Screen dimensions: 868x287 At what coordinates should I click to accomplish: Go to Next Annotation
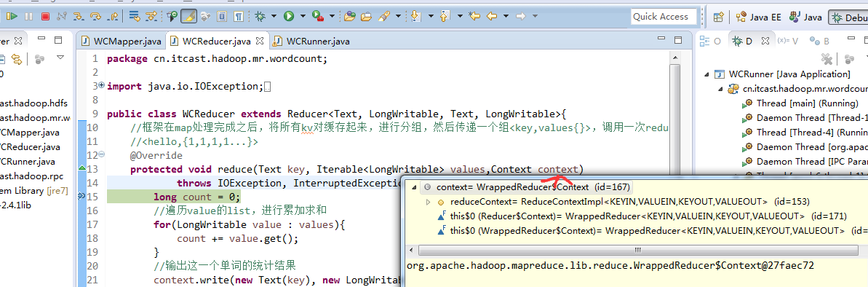415,17
